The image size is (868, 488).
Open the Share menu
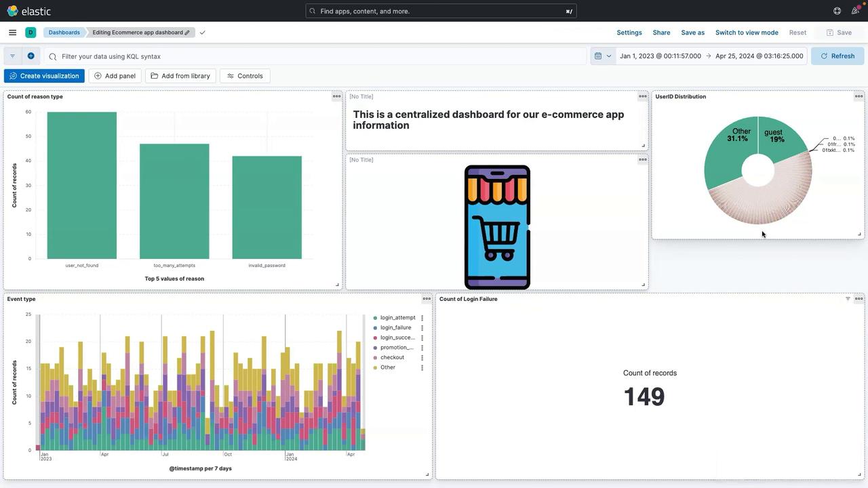point(661,33)
